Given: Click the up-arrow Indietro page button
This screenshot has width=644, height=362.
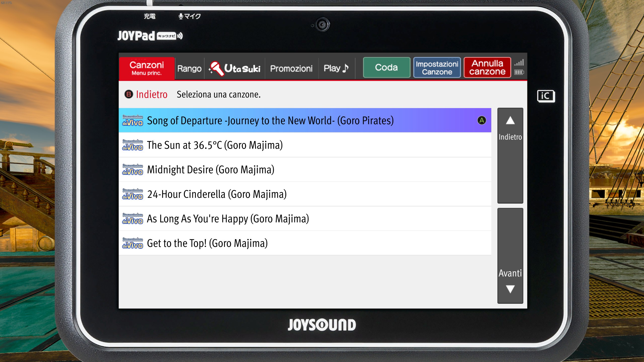Looking at the screenshot, I should 510,156.
